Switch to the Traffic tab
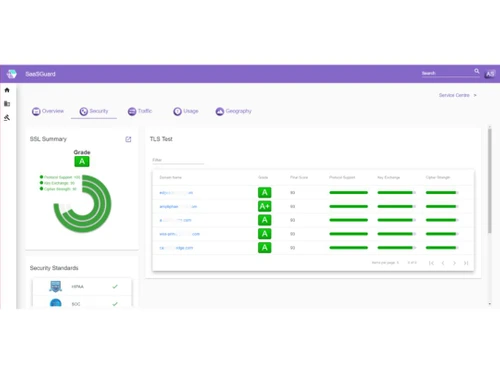The height and width of the screenshot is (375, 500). coord(140,111)
